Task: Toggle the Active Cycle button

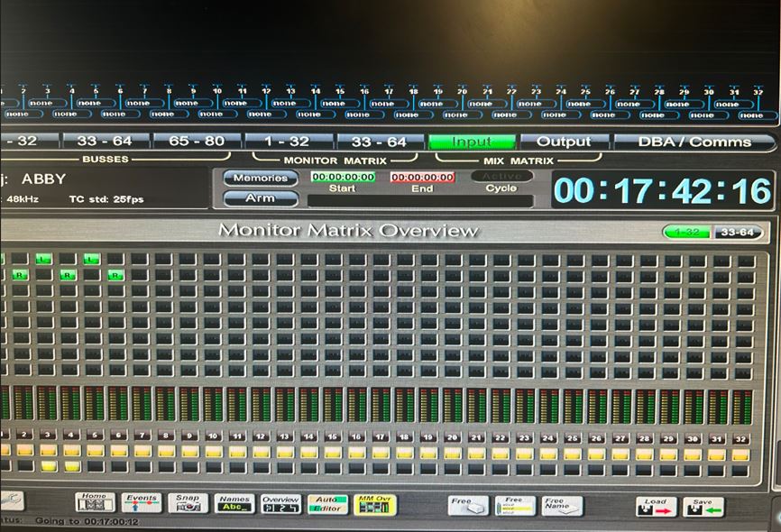Action: [502, 176]
